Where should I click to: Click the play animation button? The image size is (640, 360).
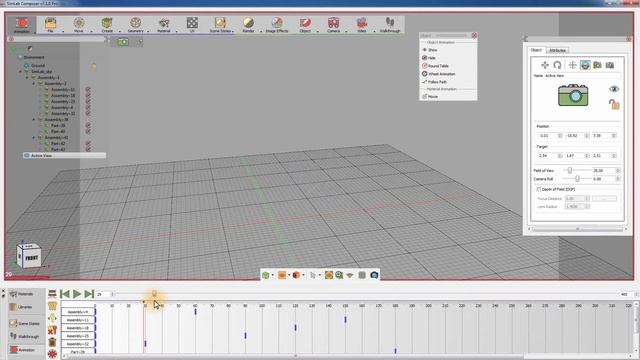click(x=77, y=294)
